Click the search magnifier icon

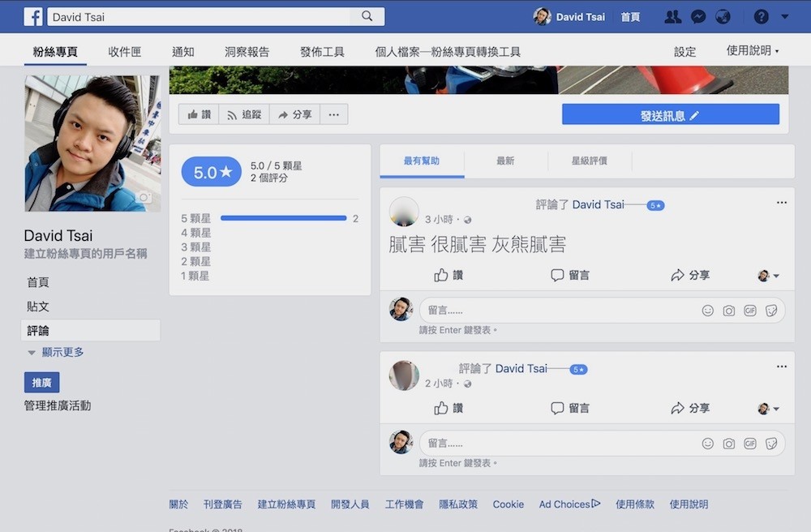click(x=367, y=16)
